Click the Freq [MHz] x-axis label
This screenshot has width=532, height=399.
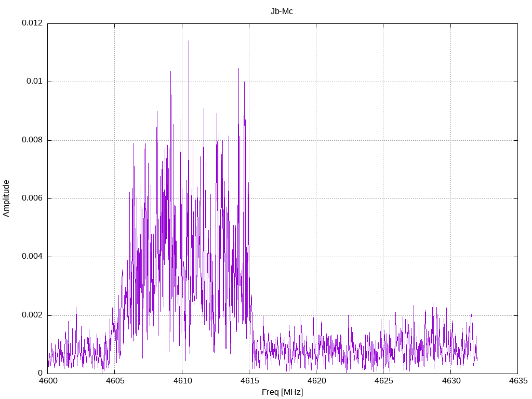[x=282, y=392]
